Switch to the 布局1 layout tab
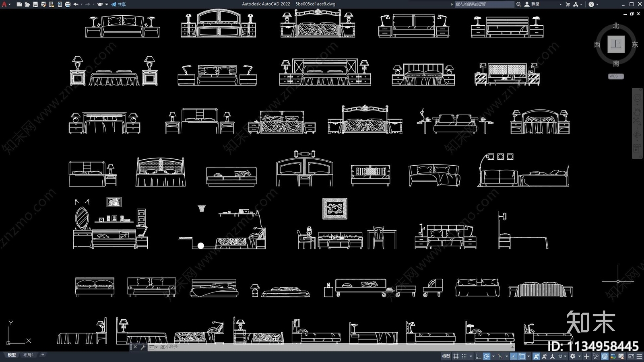 pyautogui.click(x=28, y=355)
